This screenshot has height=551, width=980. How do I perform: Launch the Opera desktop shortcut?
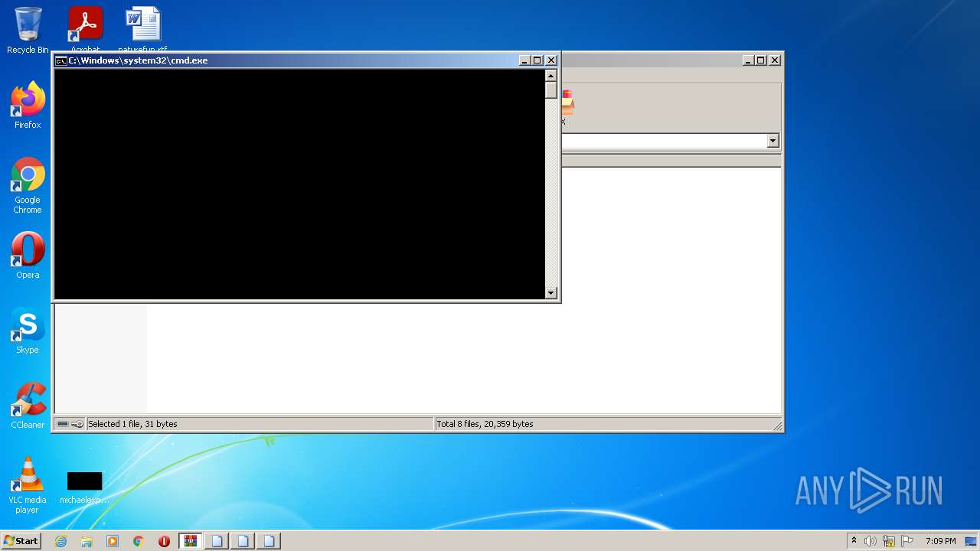pyautogui.click(x=28, y=255)
